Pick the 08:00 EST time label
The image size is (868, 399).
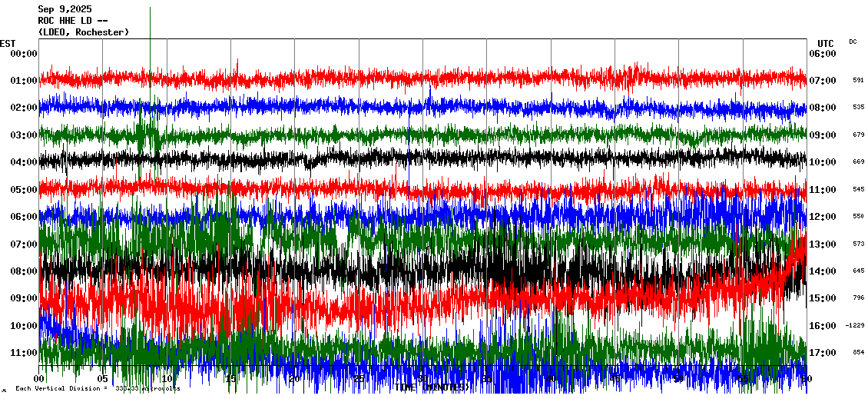24,271
